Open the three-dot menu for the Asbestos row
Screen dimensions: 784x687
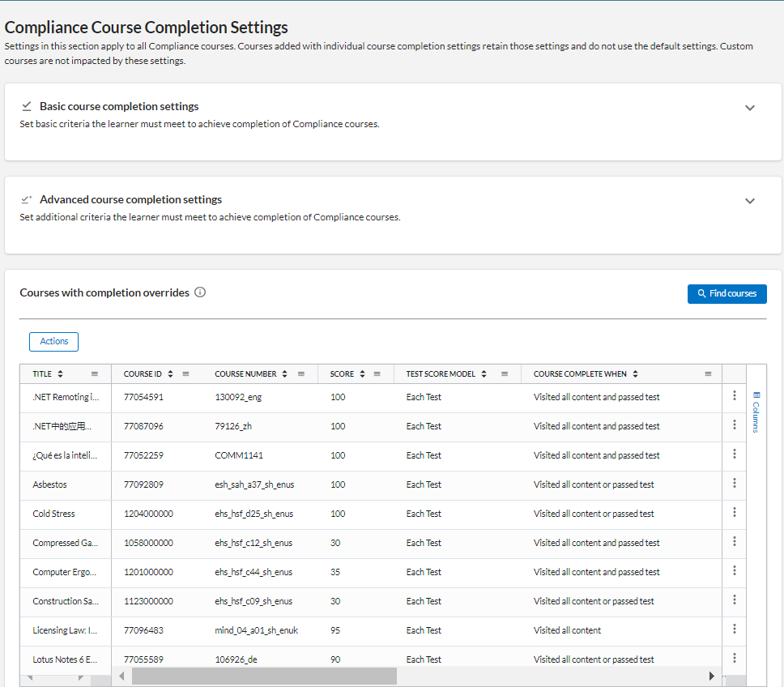coord(734,483)
